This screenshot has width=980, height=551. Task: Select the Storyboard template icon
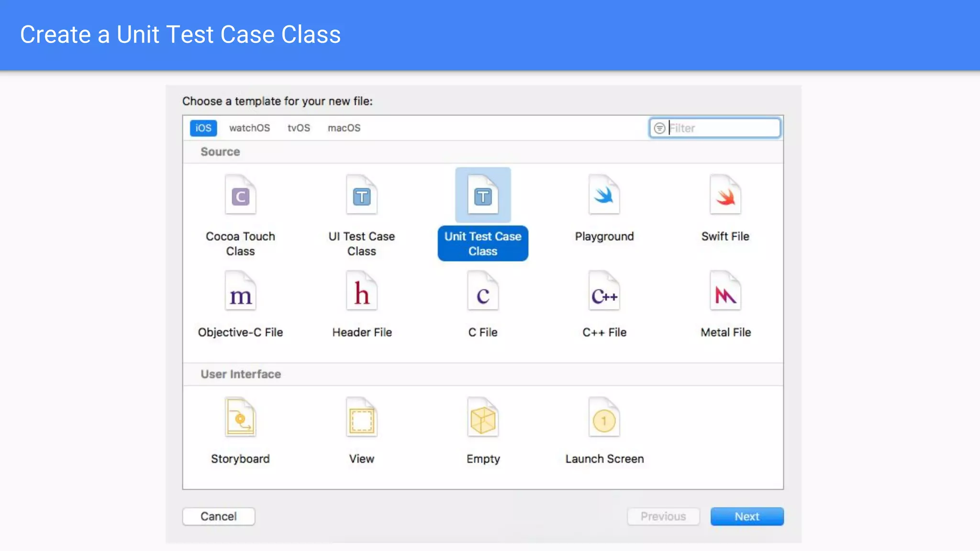pyautogui.click(x=240, y=418)
